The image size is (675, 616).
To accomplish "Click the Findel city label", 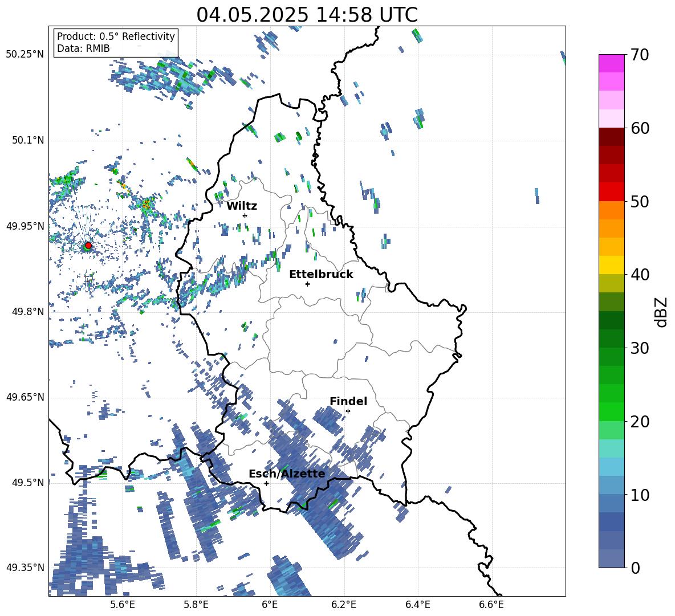I will coord(348,401).
